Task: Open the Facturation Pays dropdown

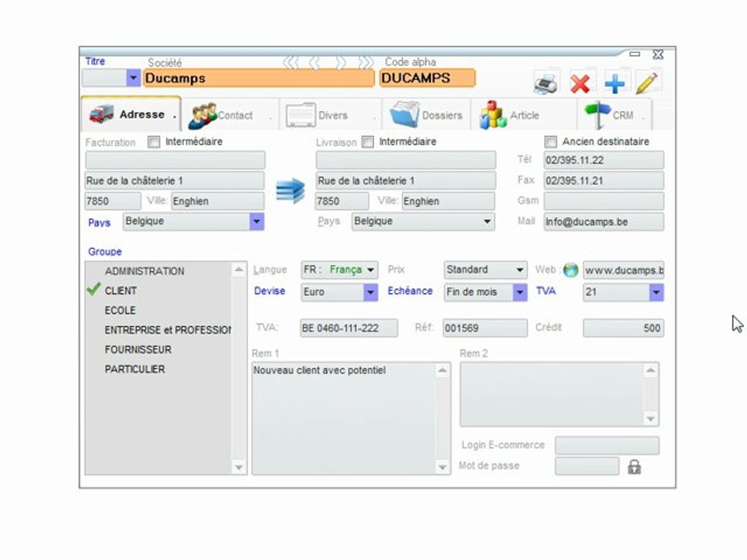Action: click(x=257, y=222)
